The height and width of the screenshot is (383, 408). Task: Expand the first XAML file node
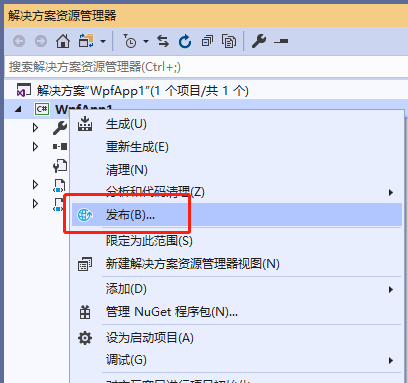point(35,184)
